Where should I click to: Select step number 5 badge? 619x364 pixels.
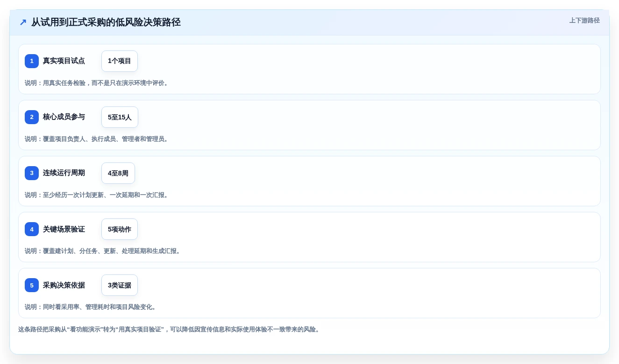coord(32,285)
